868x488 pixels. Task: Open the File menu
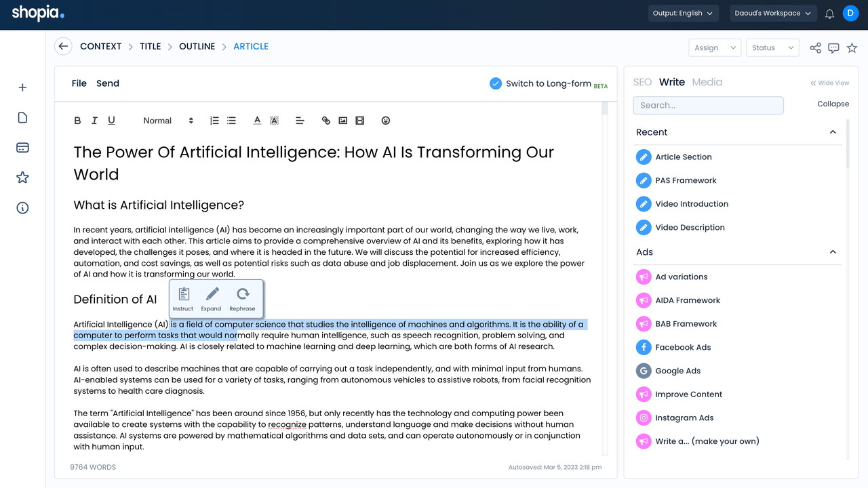79,83
